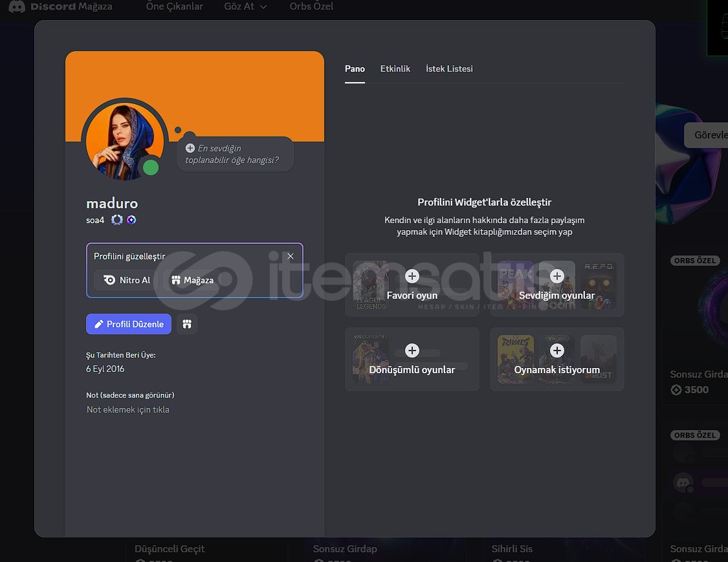Click the maduro profile avatar
The width and height of the screenshot is (728, 562).
click(x=124, y=141)
